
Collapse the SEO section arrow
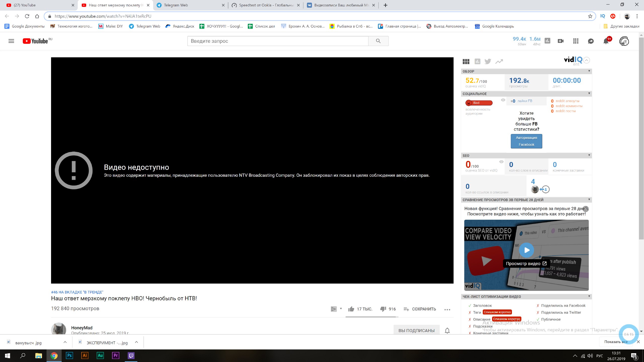tap(589, 155)
